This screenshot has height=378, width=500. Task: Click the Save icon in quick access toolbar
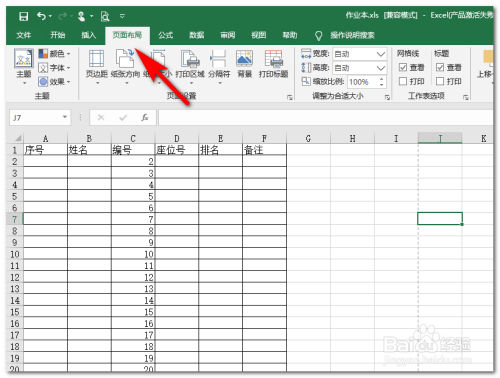tap(23, 16)
